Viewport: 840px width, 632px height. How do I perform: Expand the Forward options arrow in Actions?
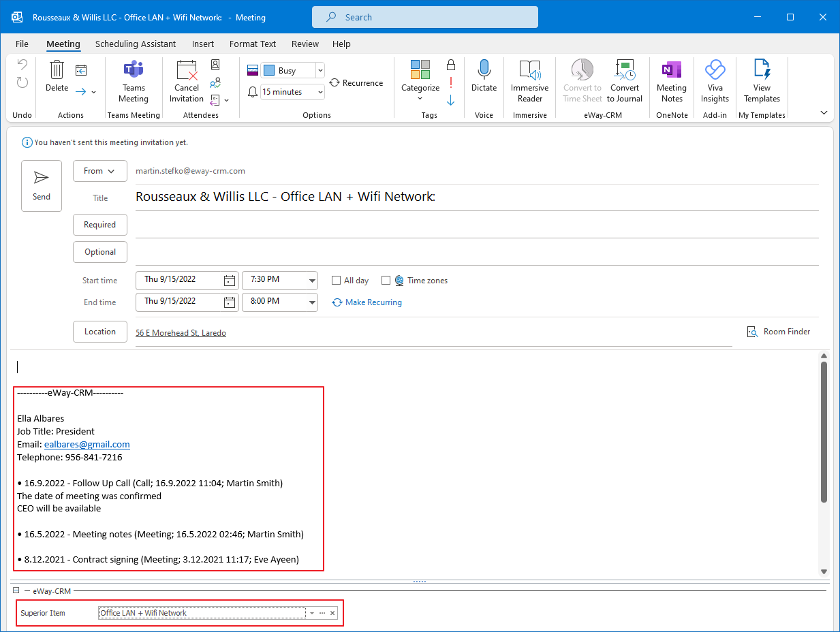[94, 92]
